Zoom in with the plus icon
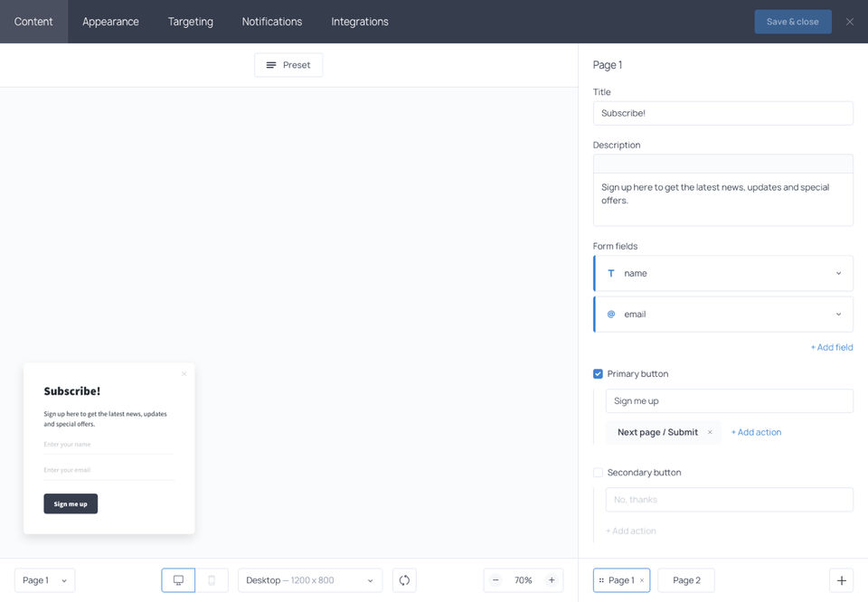Viewport: 868px width, 602px height. tap(552, 580)
